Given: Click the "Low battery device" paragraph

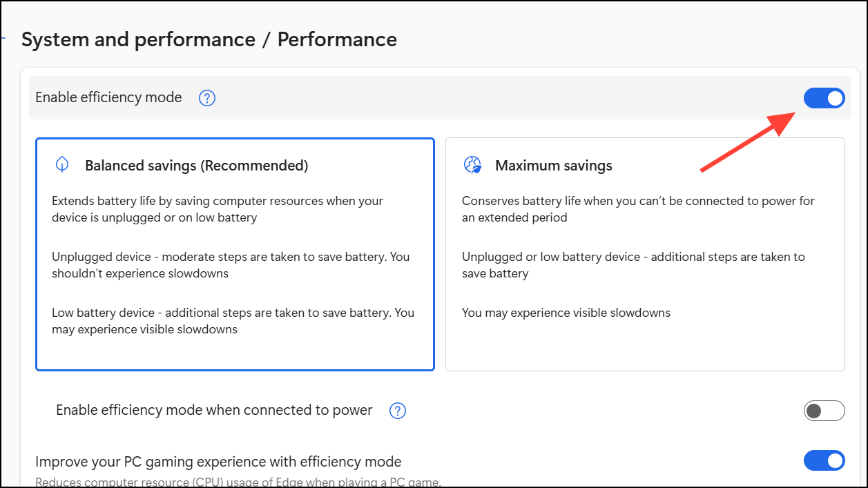Looking at the screenshot, I should pos(233,321).
